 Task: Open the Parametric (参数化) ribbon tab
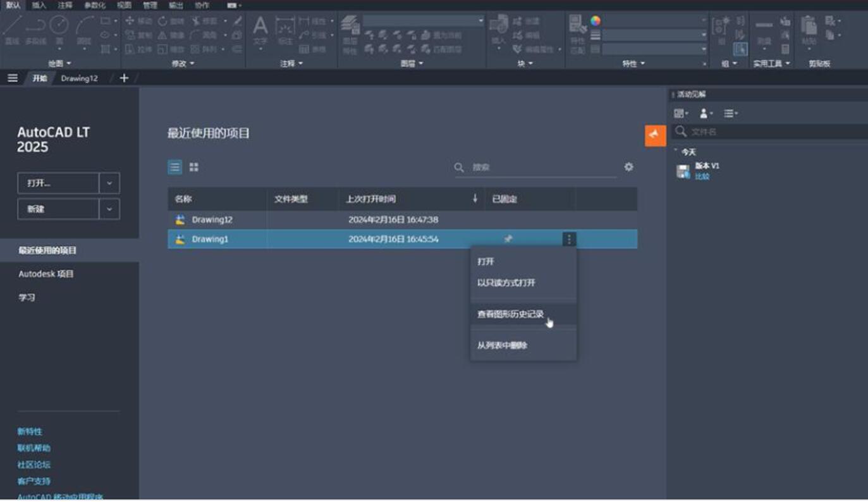point(95,5)
